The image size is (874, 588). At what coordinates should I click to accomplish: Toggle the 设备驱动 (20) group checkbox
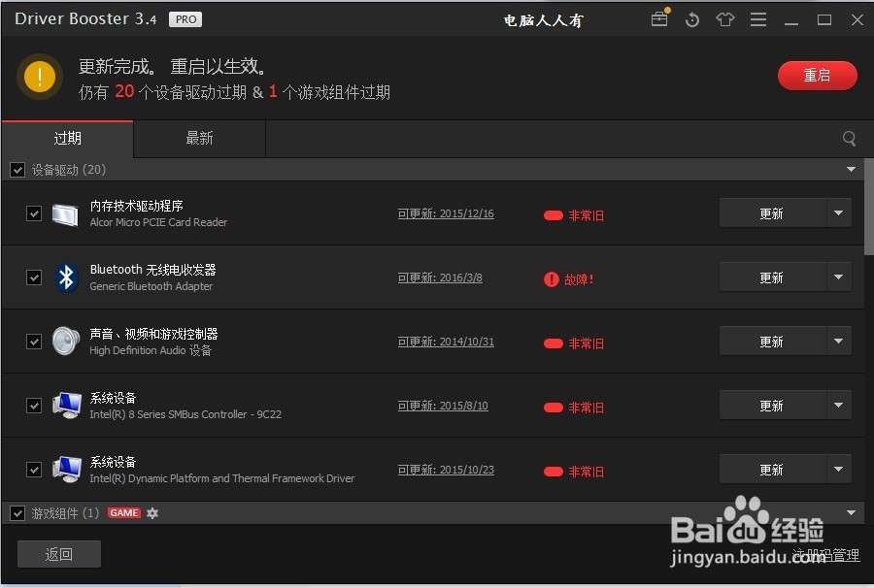point(17,170)
